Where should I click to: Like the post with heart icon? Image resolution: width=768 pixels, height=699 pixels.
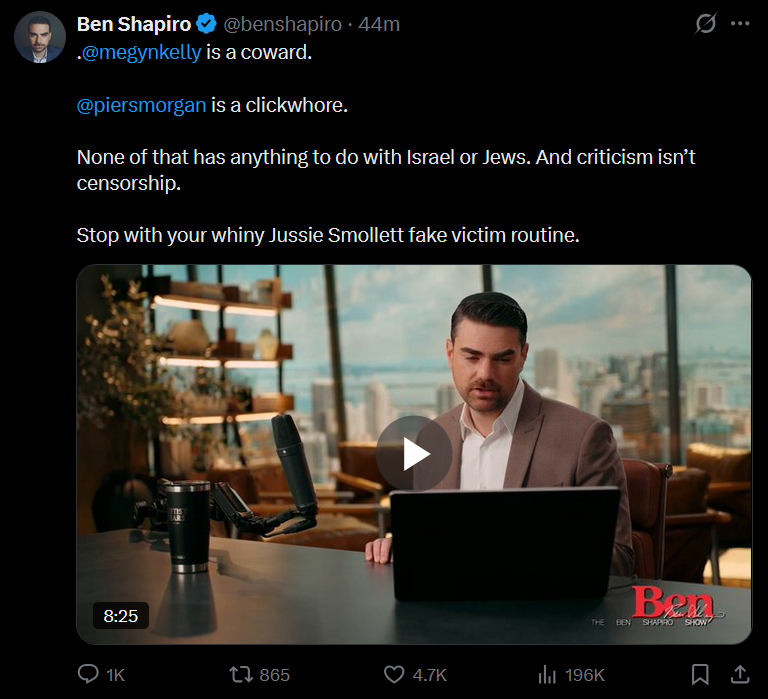point(394,675)
